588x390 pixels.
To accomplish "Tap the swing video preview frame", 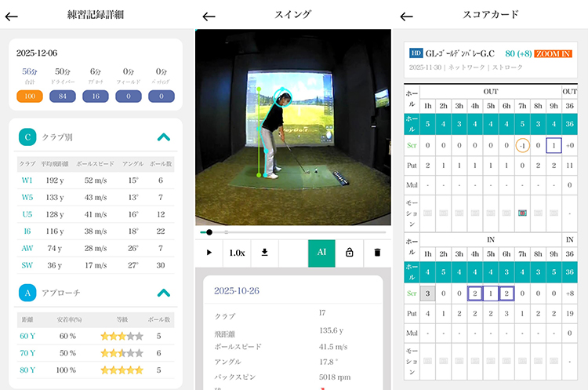I will pos(292,128).
